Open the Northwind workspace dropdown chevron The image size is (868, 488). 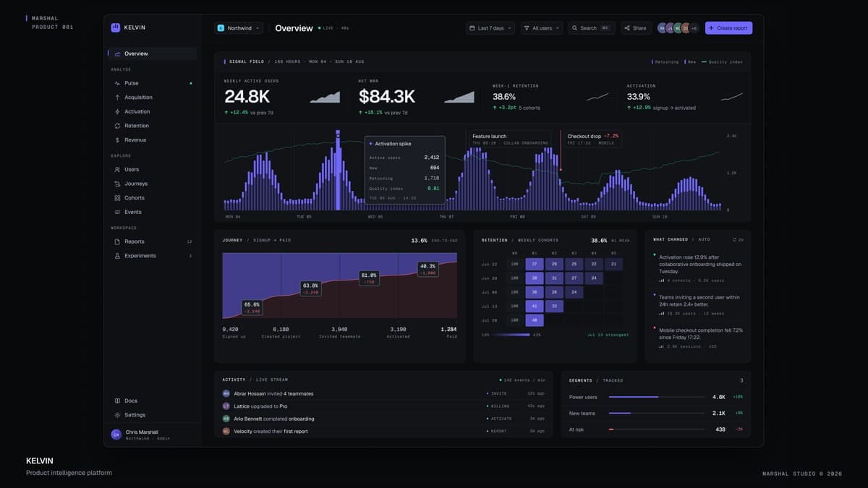tap(258, 28)
